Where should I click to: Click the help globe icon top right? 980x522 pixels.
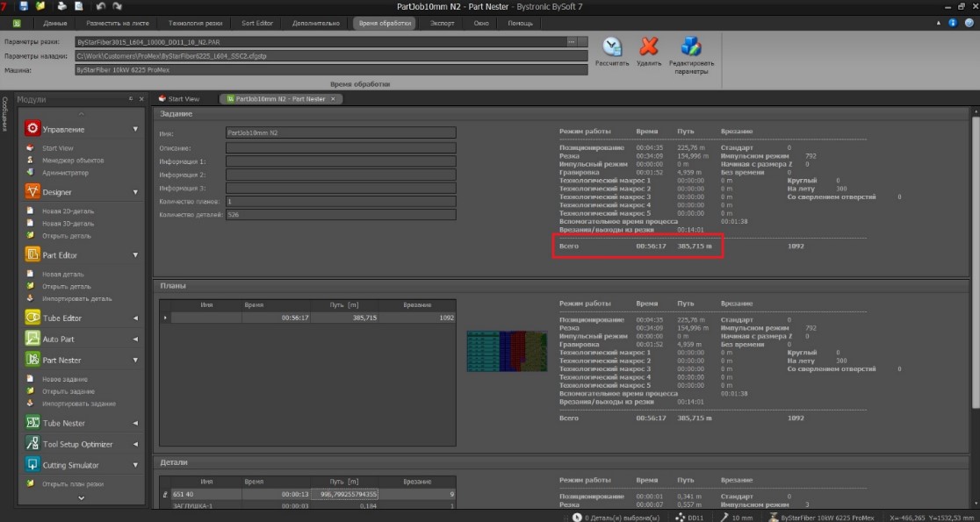tap(969, 23)
